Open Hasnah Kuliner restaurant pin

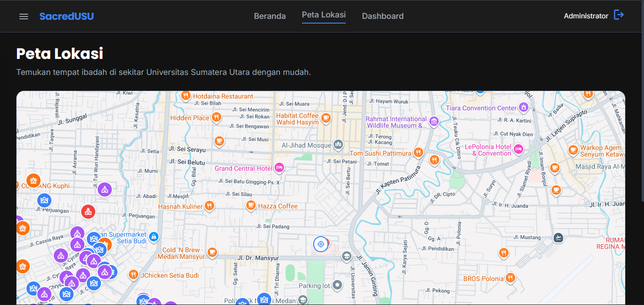[x=209, y=206]
